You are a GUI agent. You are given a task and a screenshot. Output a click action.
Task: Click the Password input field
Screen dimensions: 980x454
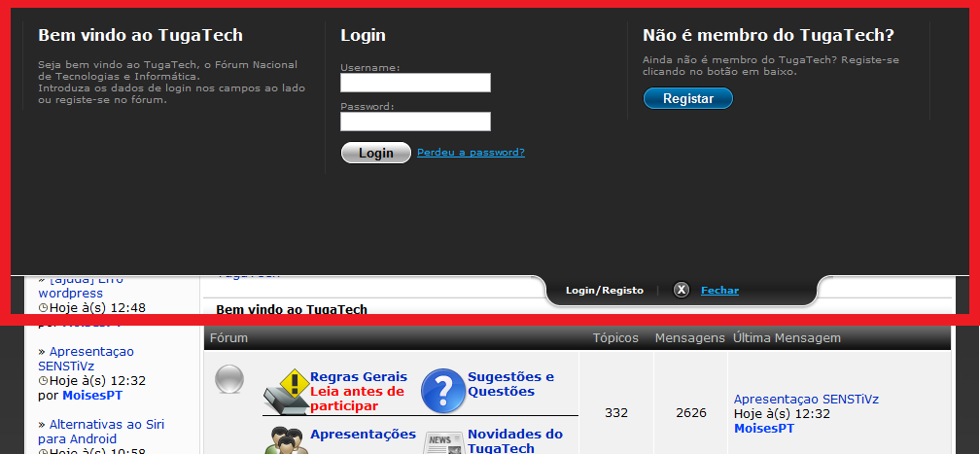click(415, 122)
